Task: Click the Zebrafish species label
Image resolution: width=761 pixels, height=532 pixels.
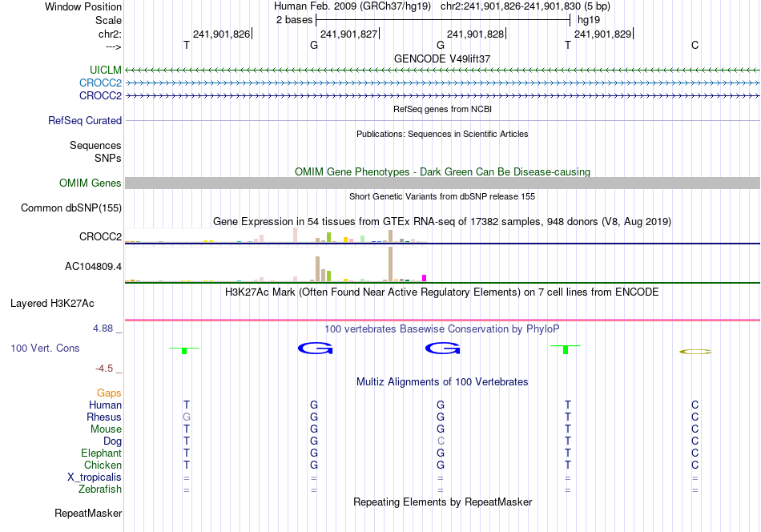Action: pos(100,489)
